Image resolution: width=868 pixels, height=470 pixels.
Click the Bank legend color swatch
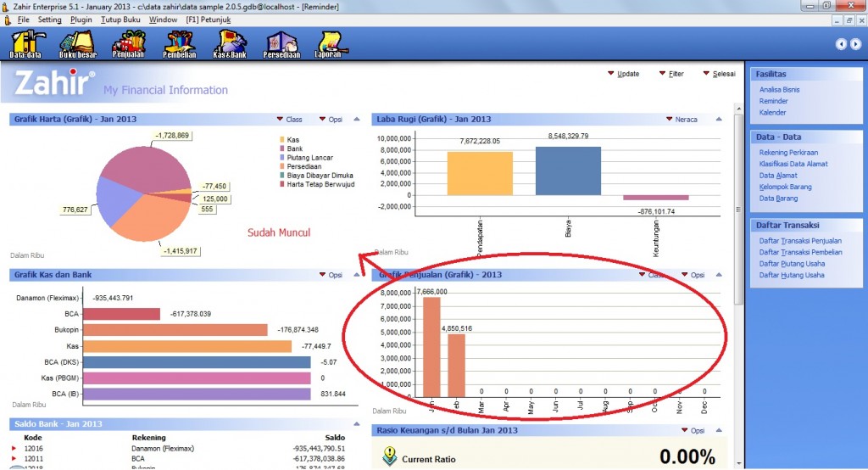pyautogui.click(x=282, y=148)
